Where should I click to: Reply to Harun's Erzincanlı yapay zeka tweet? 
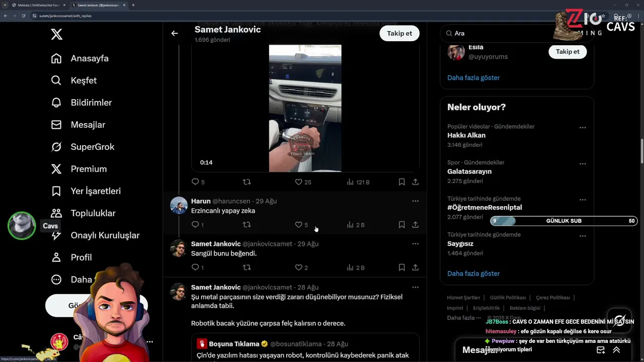[x=198, y=225]
